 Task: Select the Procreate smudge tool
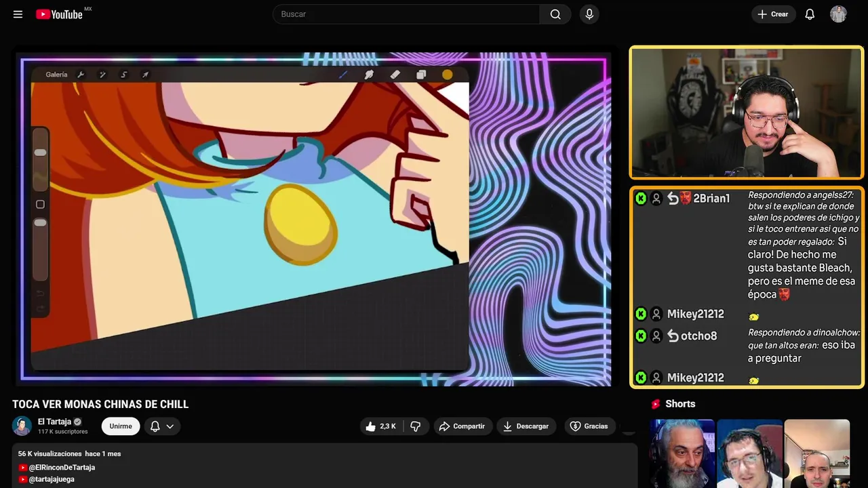(x=369, y=75)
